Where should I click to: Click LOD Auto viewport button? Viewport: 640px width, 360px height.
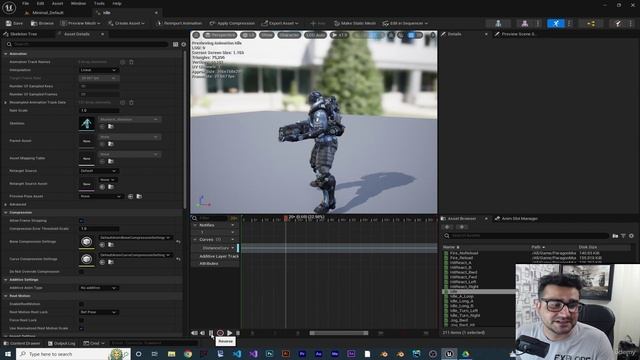pyautogui.click(x=316, y=35)
